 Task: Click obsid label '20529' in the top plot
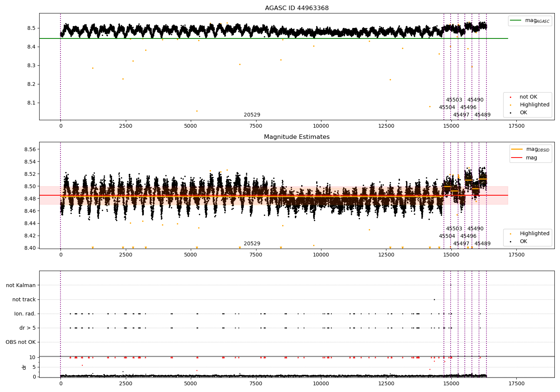pyautogui.click(x=252, y=115)
